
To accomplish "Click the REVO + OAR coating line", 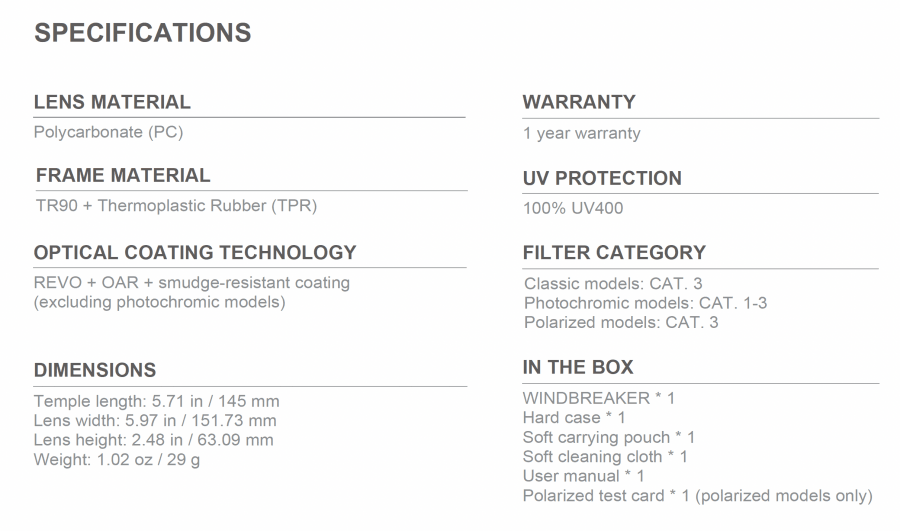I will (192, 283).
